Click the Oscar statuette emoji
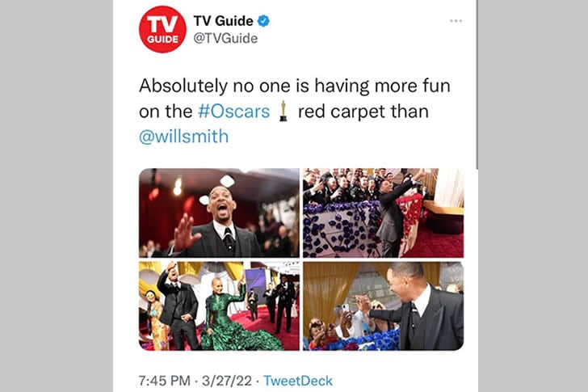The width and height of the screenshot is (588, 392). pyautogui.click(x=283, y=112)
